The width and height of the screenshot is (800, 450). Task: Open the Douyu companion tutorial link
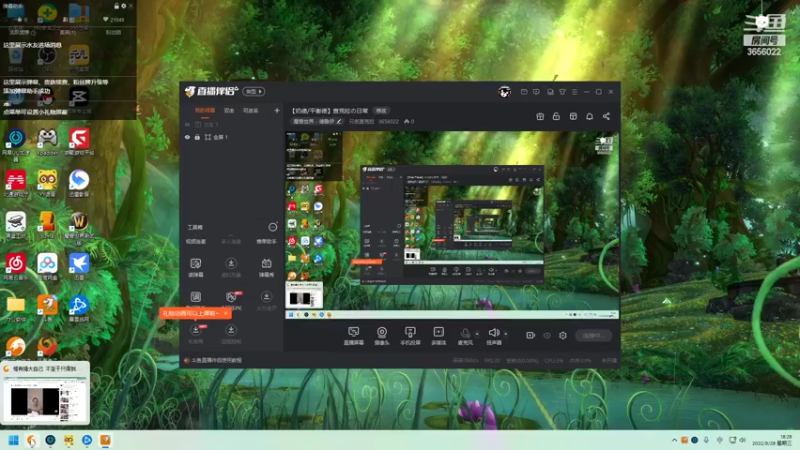click(216, 360)
